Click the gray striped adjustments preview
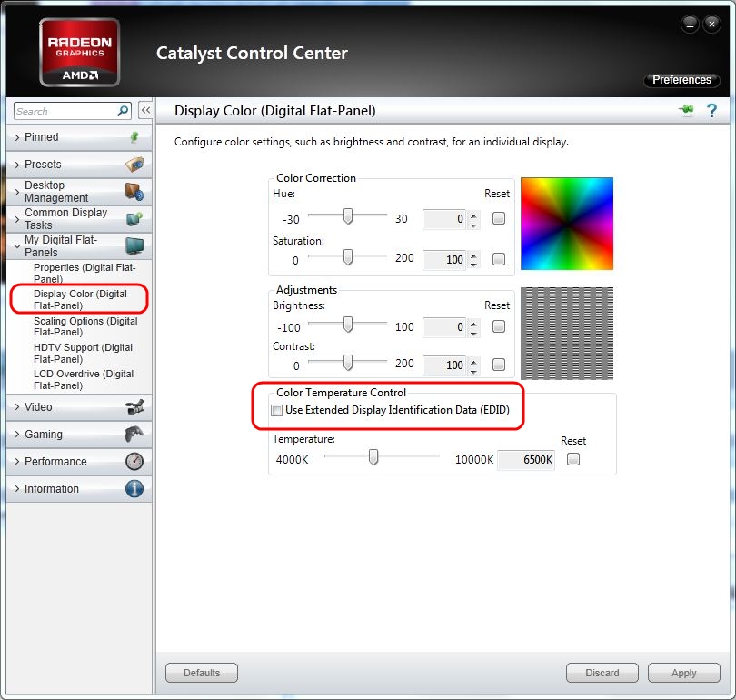 567,333
